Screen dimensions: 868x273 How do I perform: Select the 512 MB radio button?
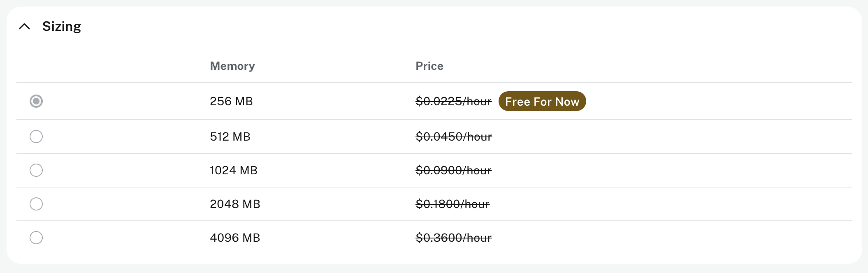click(36, 136)
